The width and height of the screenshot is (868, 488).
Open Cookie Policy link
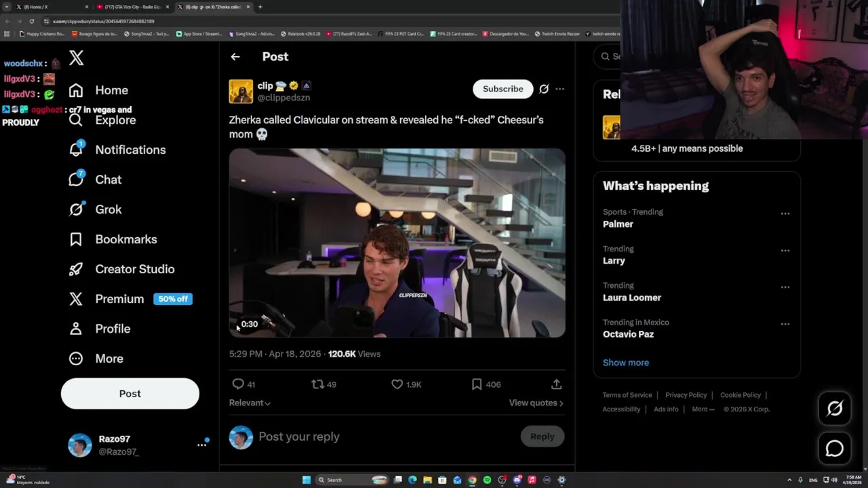click(x=741, y=395)
